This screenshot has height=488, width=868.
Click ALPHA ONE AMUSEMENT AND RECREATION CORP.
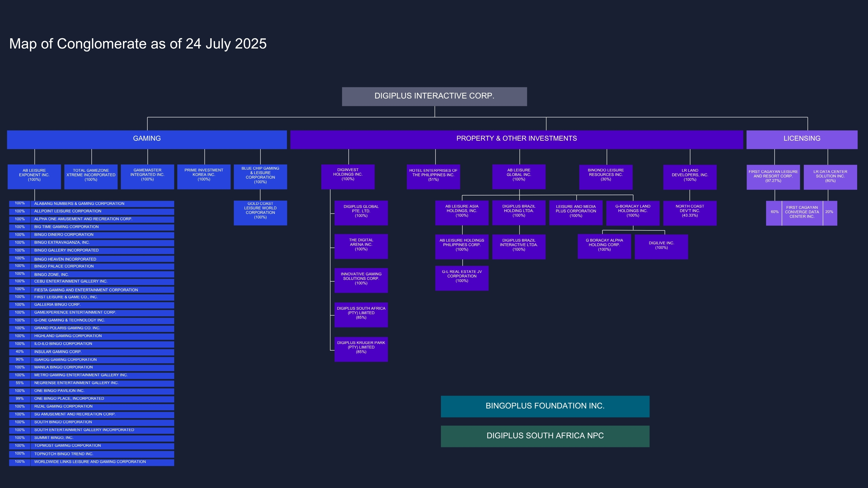(92, 219)
